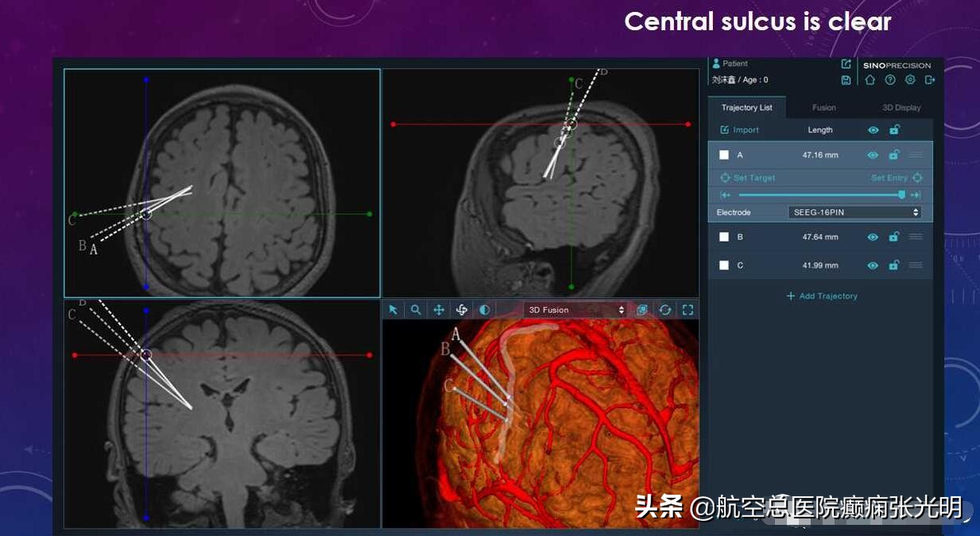
Task: Click the save (floppy disk) icon
Action: click(846, 80)
